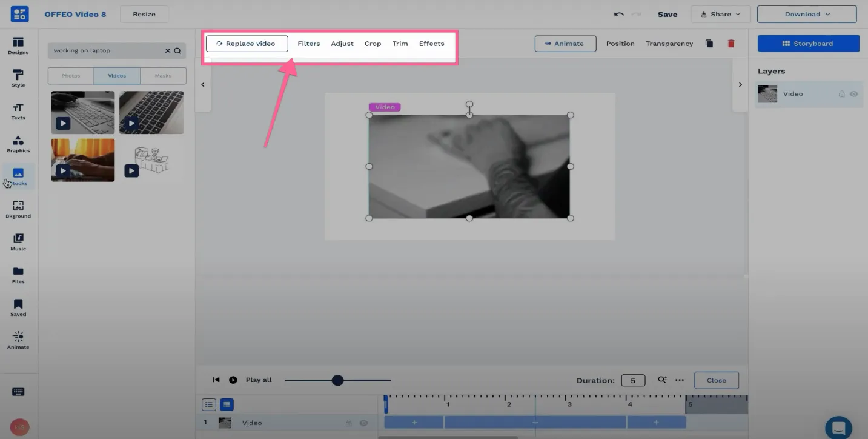Open the chat support bubble
Viewport: 868px width, 439px height.
click(839, 427)
